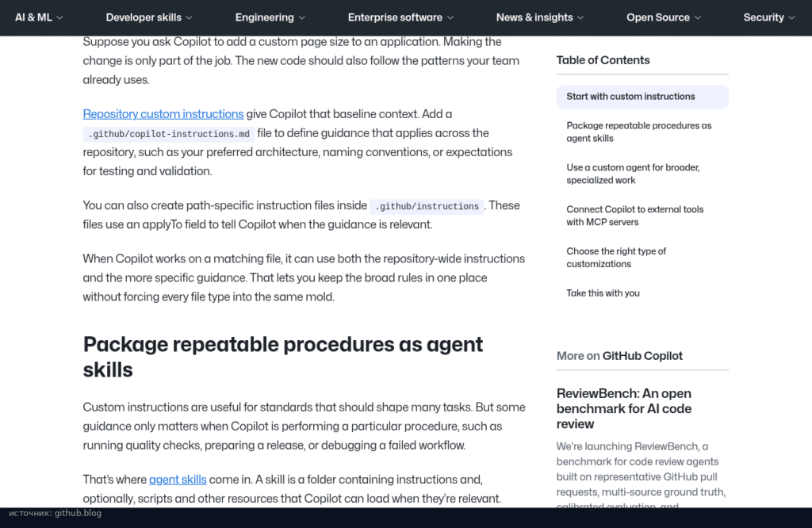812x528 pixels.
Task: Jump to Use a custom agent section
Action: 633,174
